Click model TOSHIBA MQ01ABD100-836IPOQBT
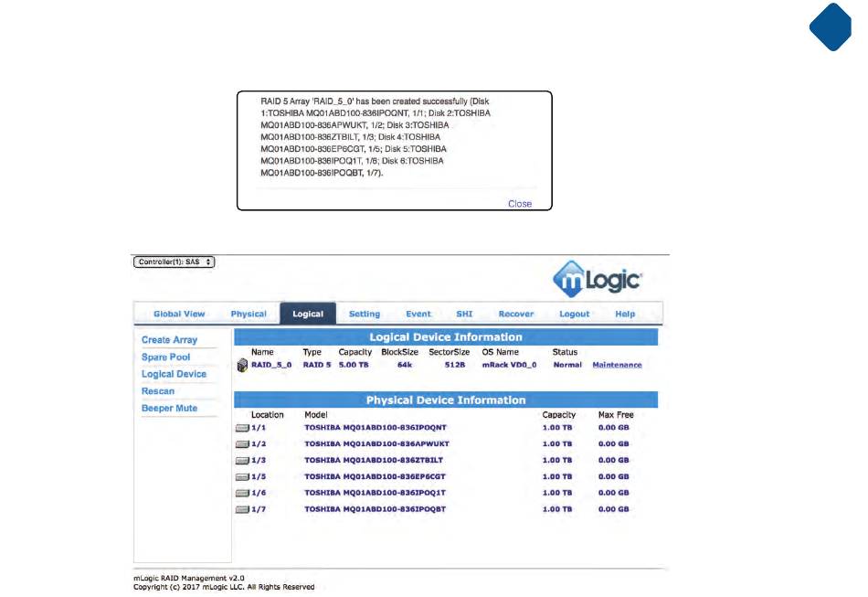The image size is (868, 597). tap(375, 509)
